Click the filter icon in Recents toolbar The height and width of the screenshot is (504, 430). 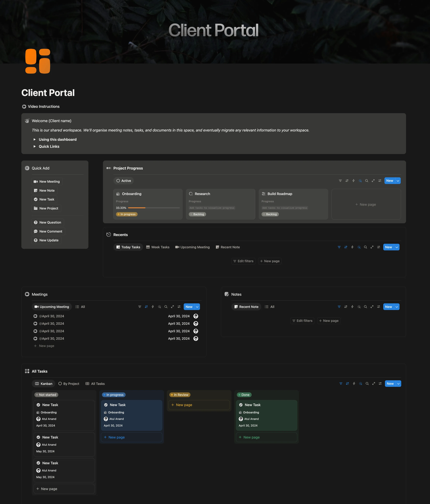(x=339, y=247)
